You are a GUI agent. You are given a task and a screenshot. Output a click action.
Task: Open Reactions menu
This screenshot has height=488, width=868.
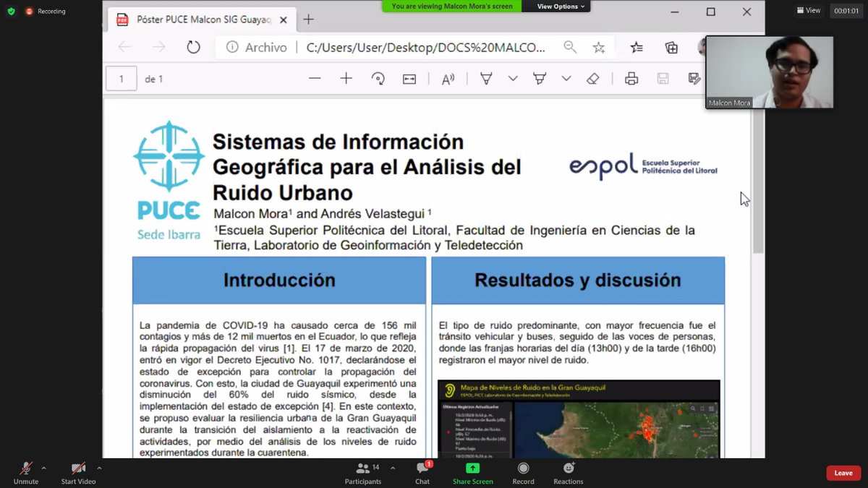(569, 473)
